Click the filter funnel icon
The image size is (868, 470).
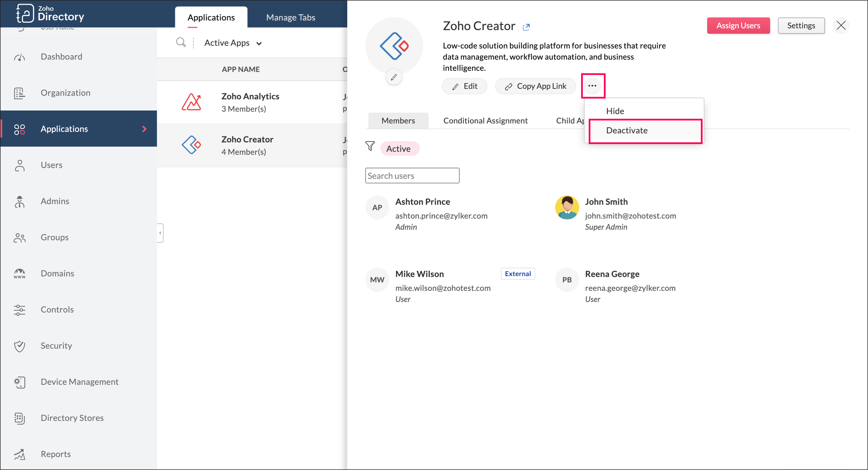click(370, 146)
